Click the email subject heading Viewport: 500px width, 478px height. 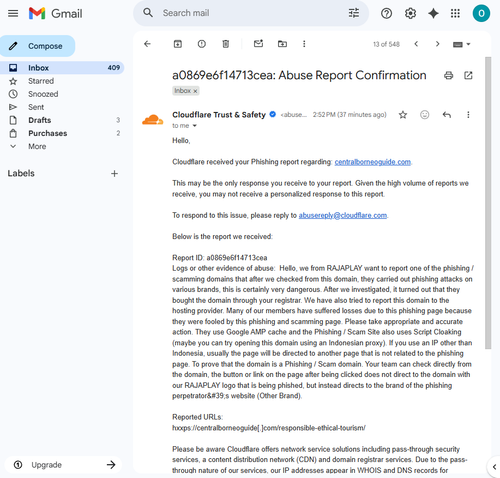point(299,75)
